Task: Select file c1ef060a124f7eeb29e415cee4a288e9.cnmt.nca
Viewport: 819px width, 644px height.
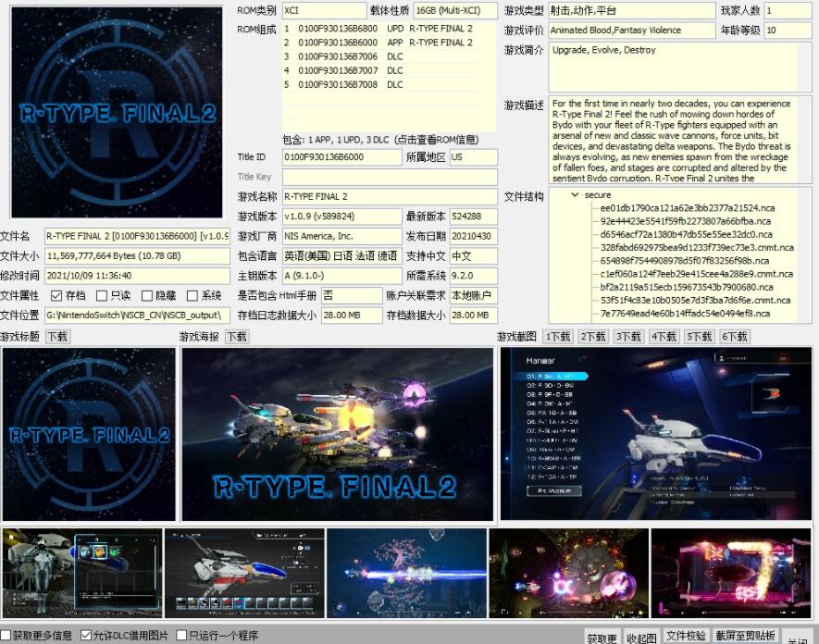Action: [x=696, y=274]
